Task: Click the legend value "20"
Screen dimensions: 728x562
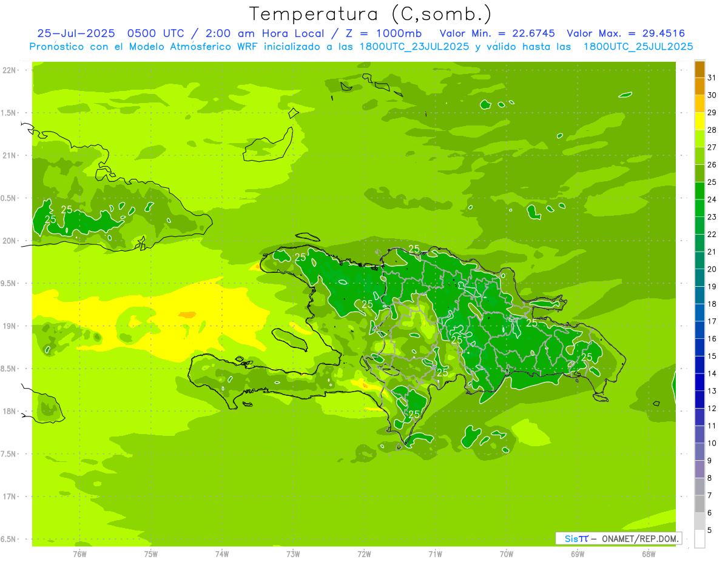Action: click(x=712, y=269)
